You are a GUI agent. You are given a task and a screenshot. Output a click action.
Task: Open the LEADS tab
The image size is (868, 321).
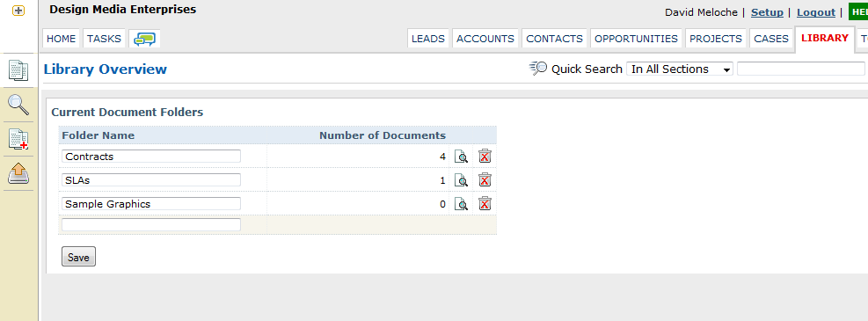[428, 39]
